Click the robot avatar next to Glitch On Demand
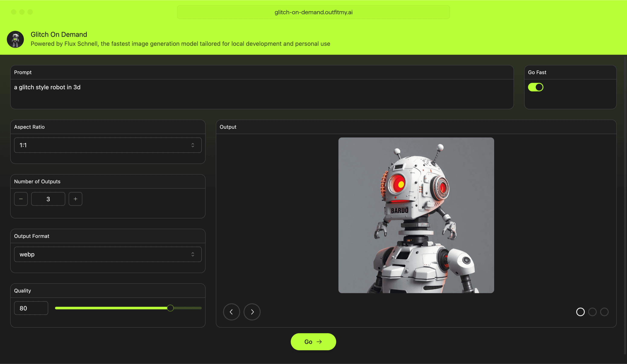The width and height of the screenshot is (627, 364). pyautogui.click(x=15, y=39)
